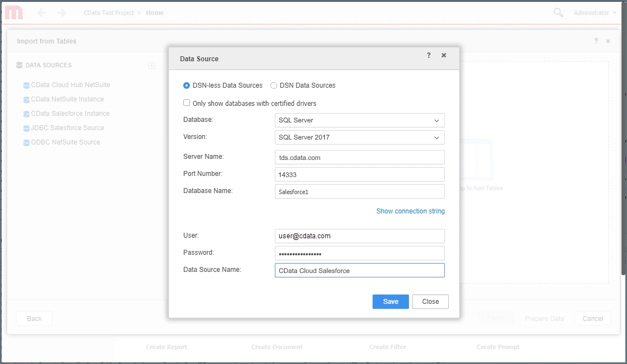Select the DSN Data Sources radio button

click(273, 85)
